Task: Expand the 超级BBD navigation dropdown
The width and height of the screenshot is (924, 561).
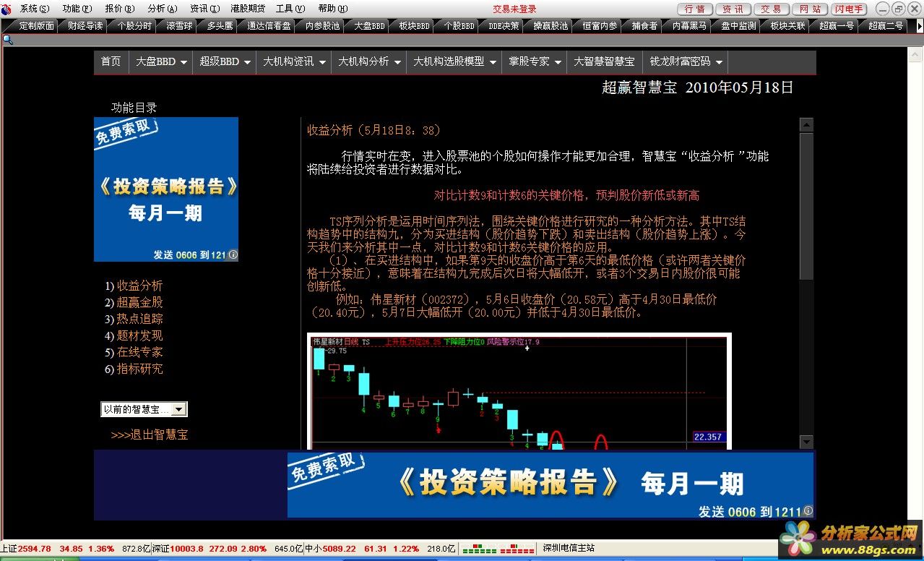Action: 225,62
